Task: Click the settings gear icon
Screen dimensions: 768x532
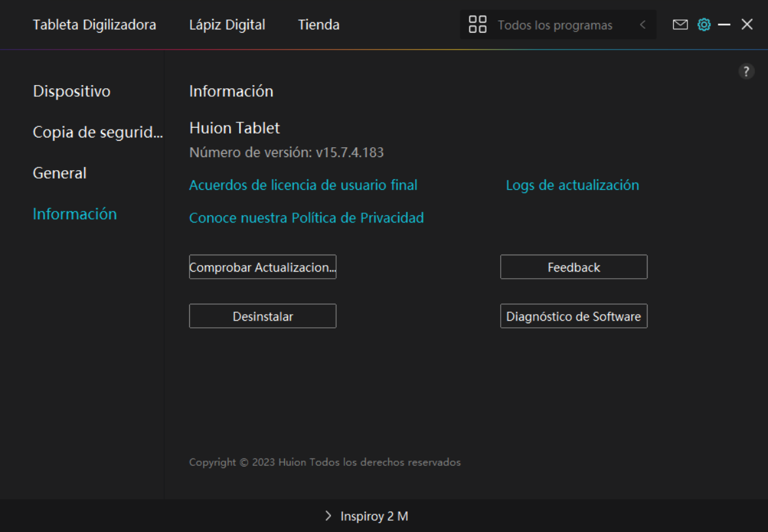Action: (x=704, y=25)
